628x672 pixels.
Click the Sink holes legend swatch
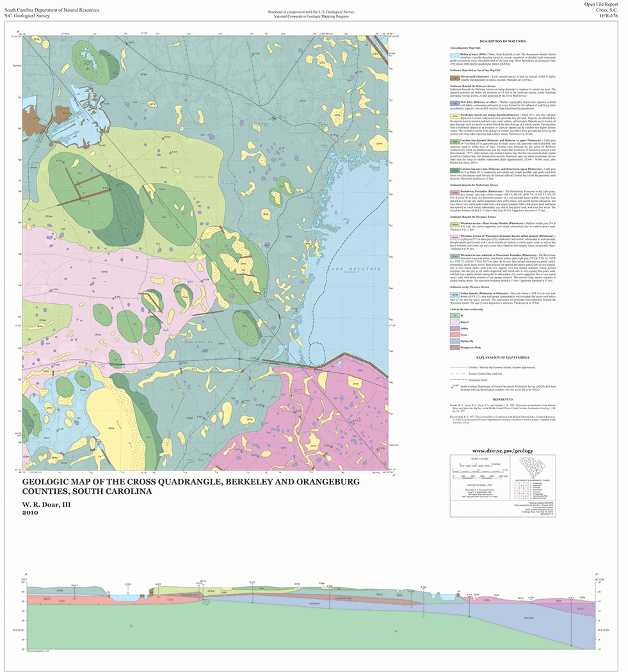click(454, 102)
